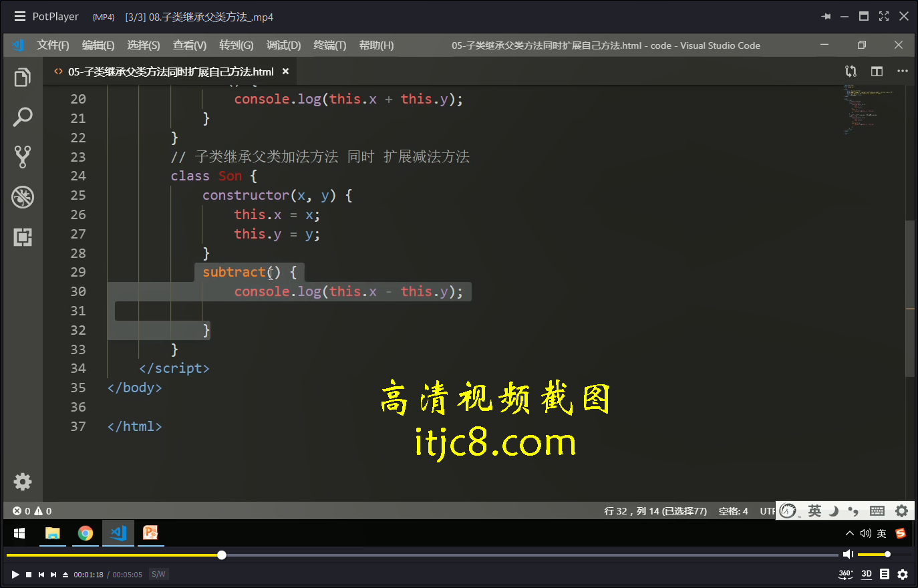Open the errors and warnings status item
Image resolution: width=918 pixels, height=588 pixels.
[x=32, y=511]
